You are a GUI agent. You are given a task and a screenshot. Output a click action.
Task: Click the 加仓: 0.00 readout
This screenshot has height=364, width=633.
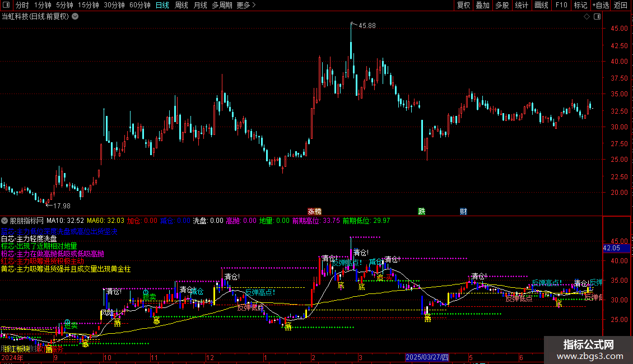coord(142,221)
